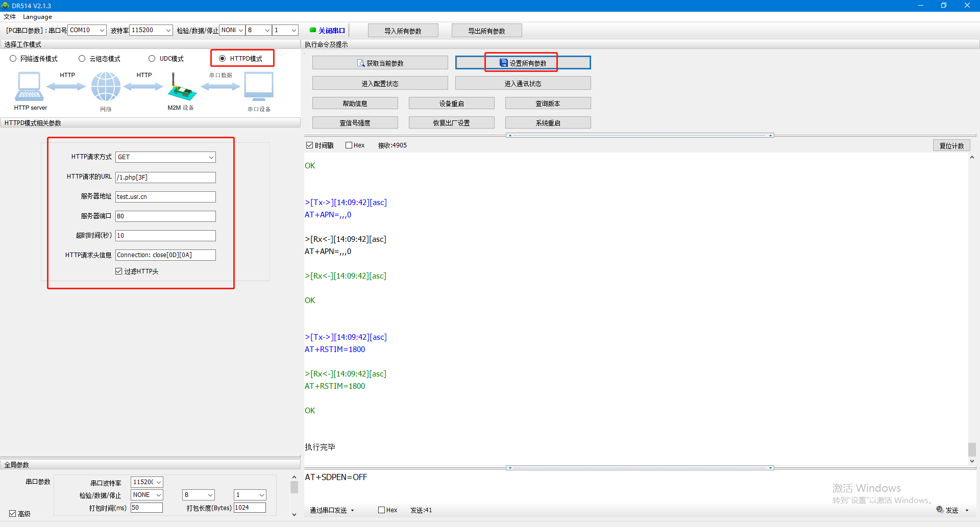Enable the Hex checkbox for received data

pyautogui.click(x=349, y=145)
